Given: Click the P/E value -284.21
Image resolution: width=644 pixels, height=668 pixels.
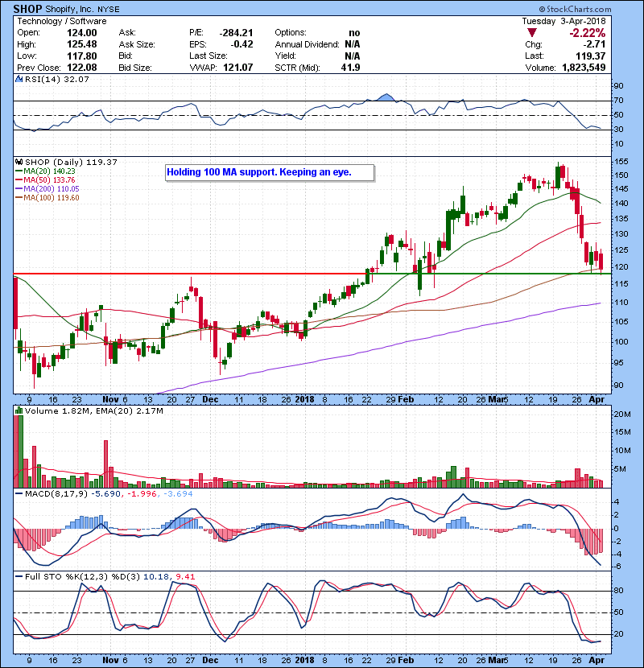Looking at the screenshot, I should (x=236, y=33).
